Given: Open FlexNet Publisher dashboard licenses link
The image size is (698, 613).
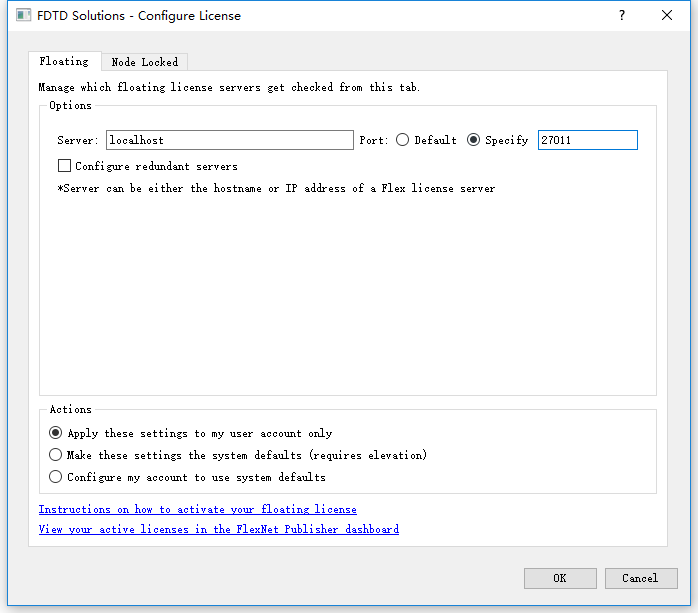Looking at the screenshot, I should pos(219,529).
